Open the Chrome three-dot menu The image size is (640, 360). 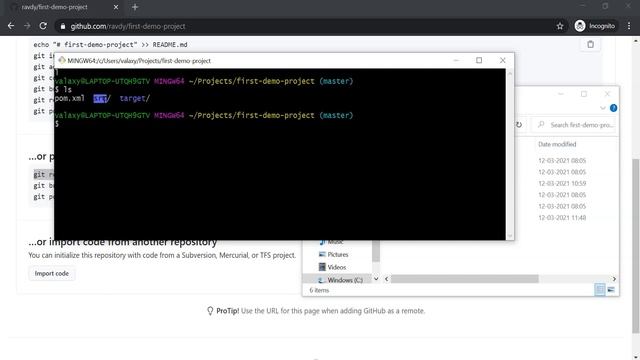pos(629,26)
